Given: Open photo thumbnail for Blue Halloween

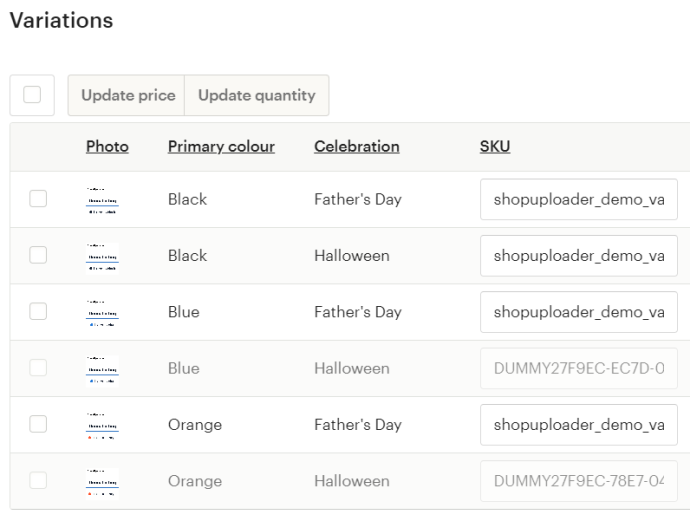Looking at the screenshot, I should click(x=102, y=369).
